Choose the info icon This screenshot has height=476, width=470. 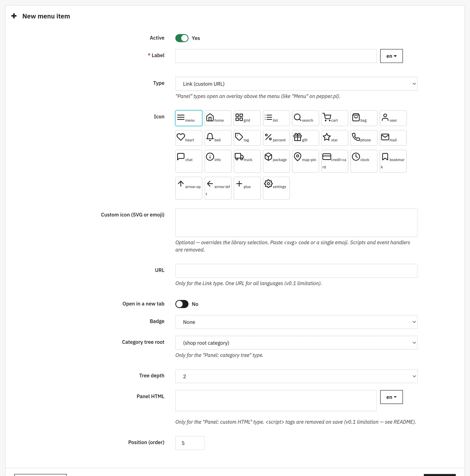pos(218,161)
